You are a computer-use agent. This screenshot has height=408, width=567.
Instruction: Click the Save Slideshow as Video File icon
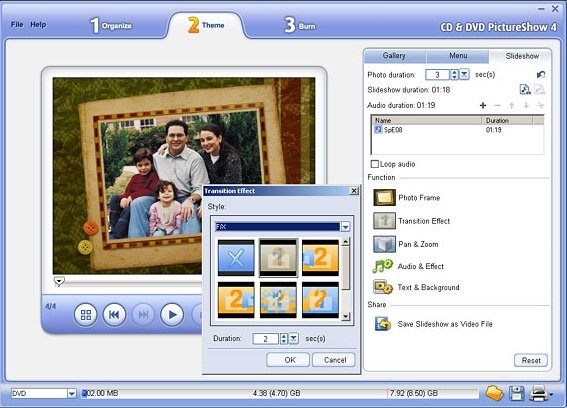click(383, 324)
